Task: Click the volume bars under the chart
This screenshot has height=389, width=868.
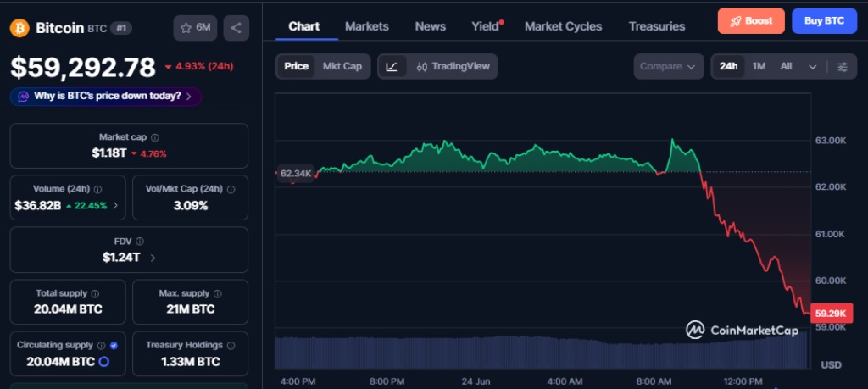Action: [x=541, y=352]
